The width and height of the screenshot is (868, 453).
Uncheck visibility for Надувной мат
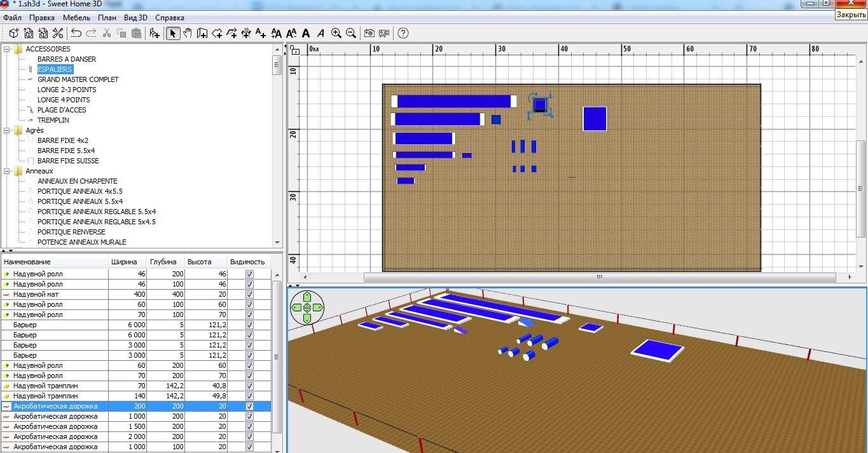249,295
